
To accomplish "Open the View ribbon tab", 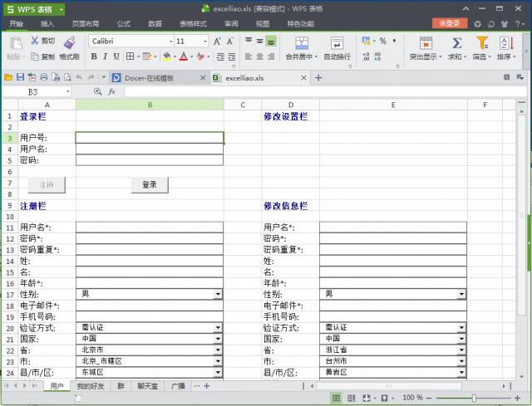I will [263, 24].
